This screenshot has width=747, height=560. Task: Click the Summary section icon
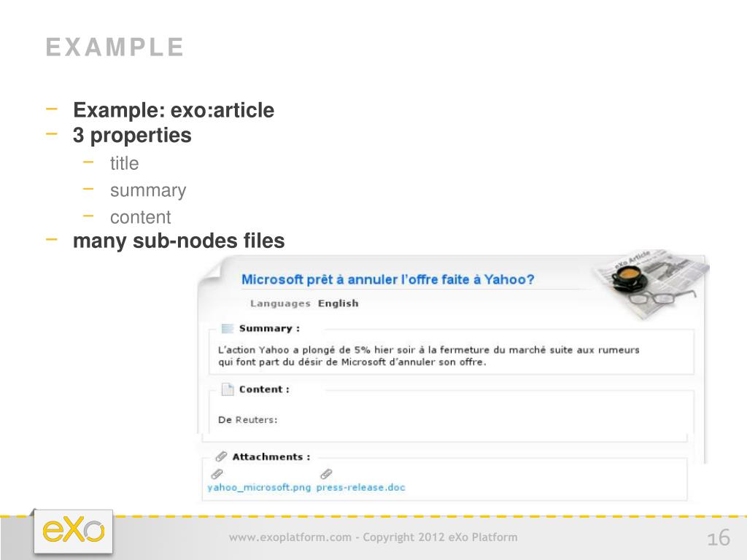pos(228,328)
